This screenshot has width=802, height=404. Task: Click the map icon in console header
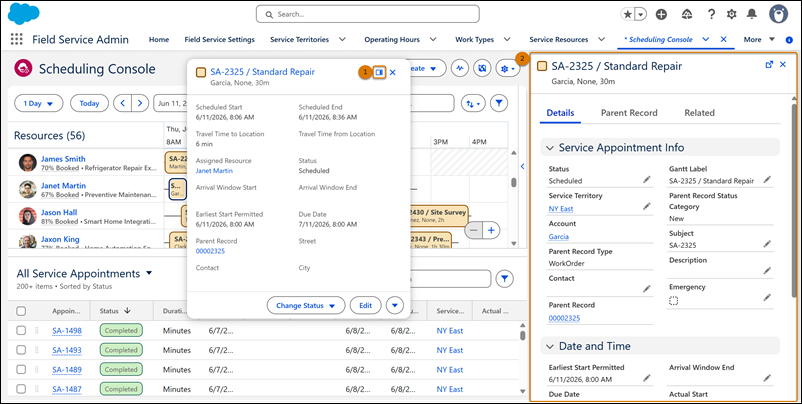(x=482, y=68)
